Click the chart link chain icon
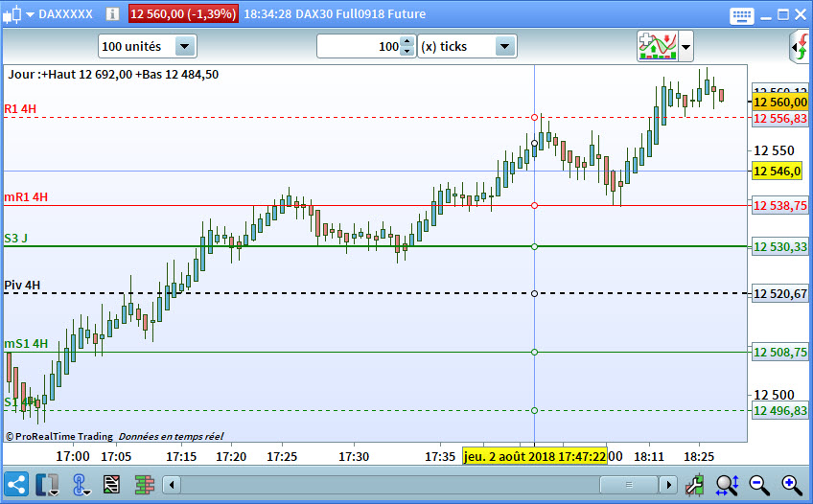The width and height of the screenshot is (813, 504). click(80, 485)
